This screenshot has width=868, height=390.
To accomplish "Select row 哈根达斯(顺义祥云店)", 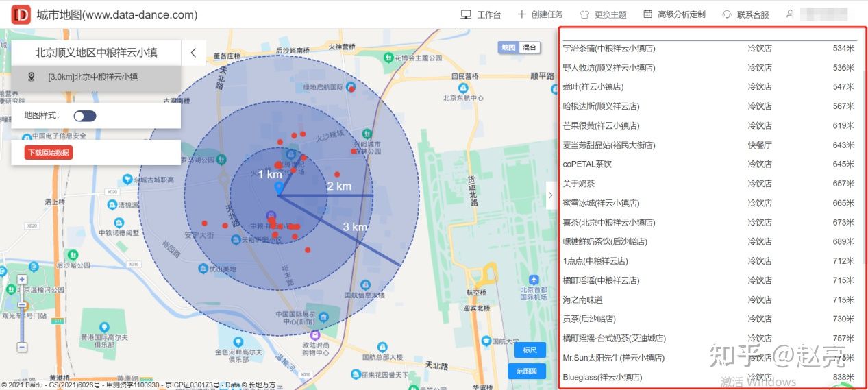I will point(709,106).
